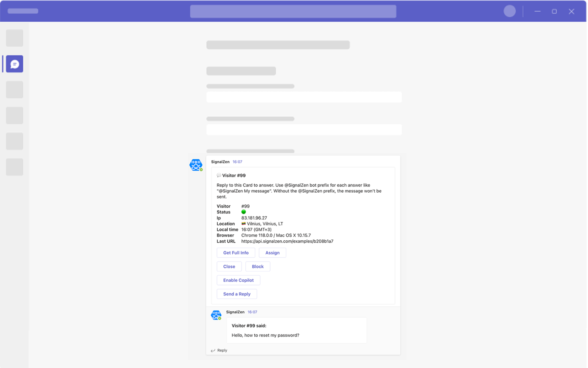Close the visitor #99 chat
This screenshot has height=368, width=588.
point(229,266)
